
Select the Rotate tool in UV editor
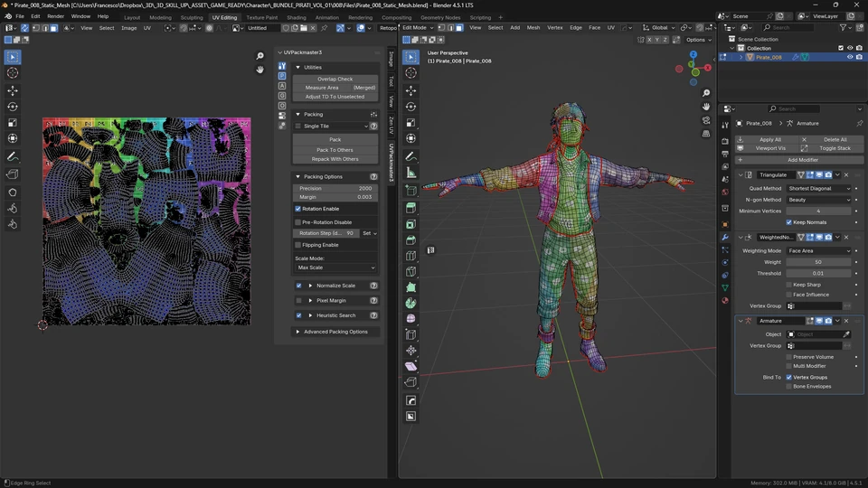click(x=12, y=107)
